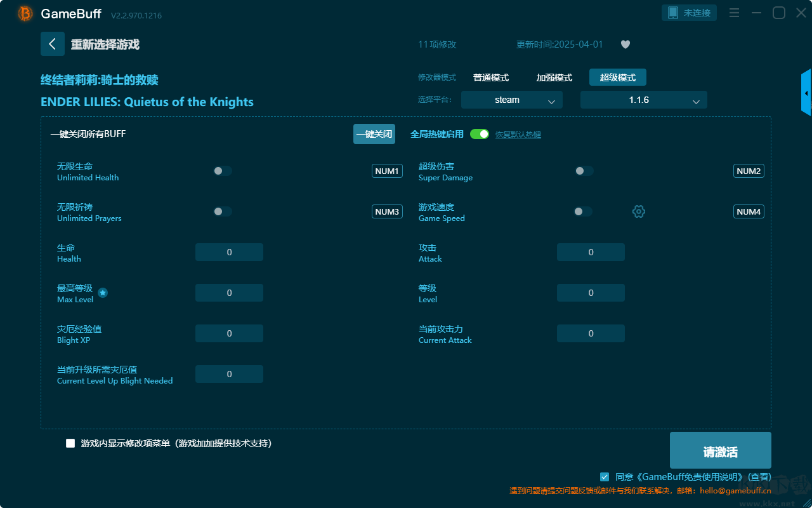Click the phone not-connected icon
This screenshot has height=508, width=812.
673,13
